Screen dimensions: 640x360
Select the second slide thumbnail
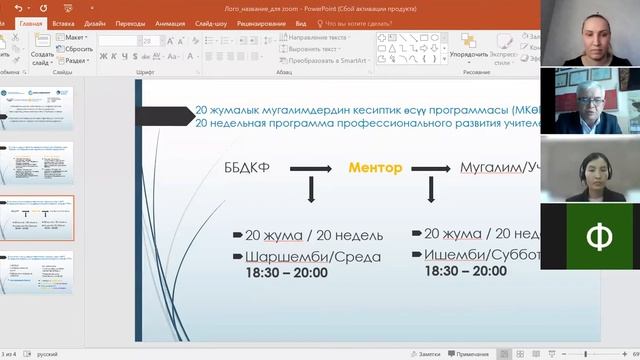38,163
